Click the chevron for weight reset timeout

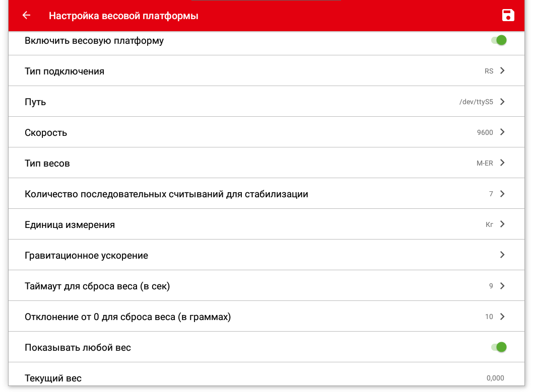pyautogui.click(x=502, y=286)
